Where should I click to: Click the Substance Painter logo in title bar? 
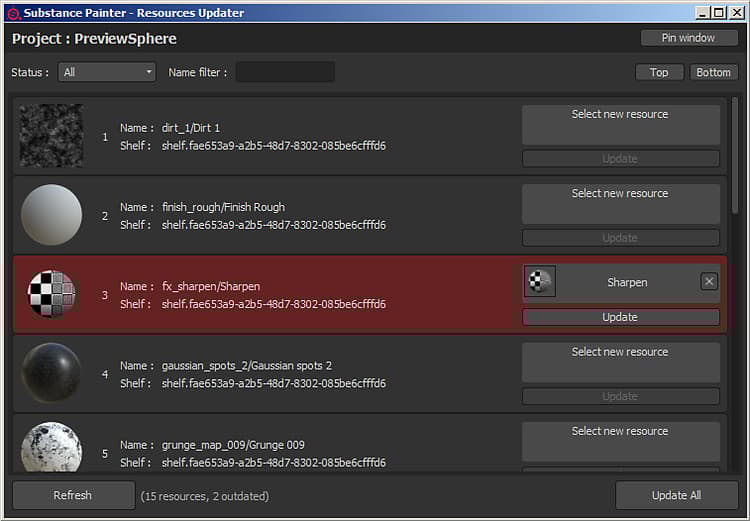[13, 13]
